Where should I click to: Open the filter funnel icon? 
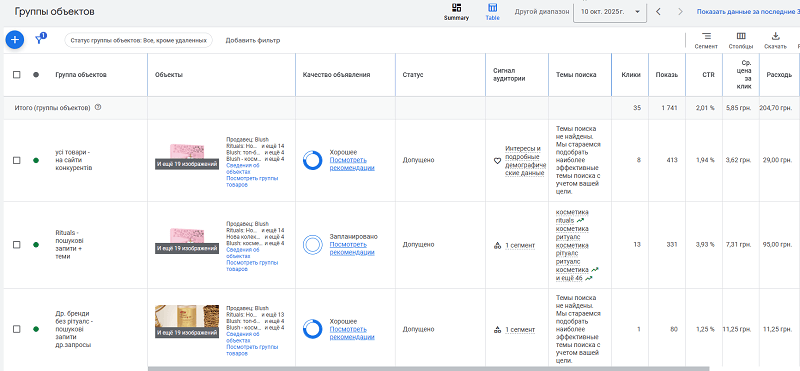pyautogui.click(x=39, y=39)
